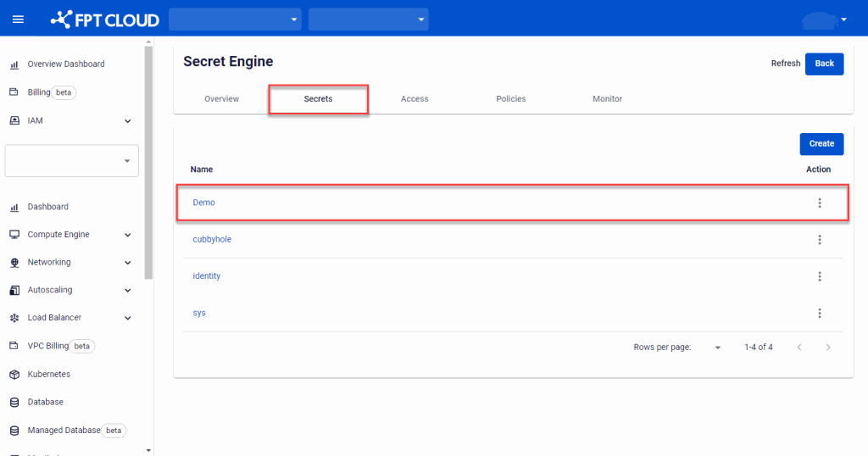Viewport: 868px width, 456px height.
Task: Switch to the Monitor tab
Action: pyautogui.click(x=607, y=99)
